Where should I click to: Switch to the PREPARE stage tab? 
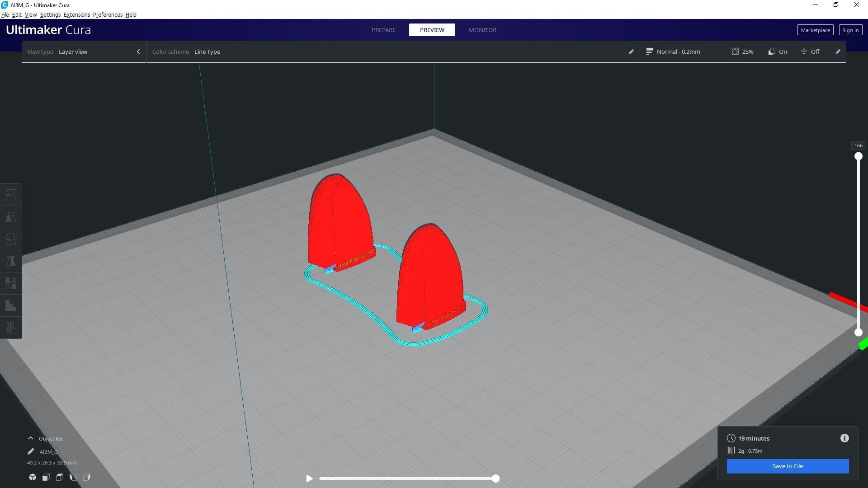383,30
